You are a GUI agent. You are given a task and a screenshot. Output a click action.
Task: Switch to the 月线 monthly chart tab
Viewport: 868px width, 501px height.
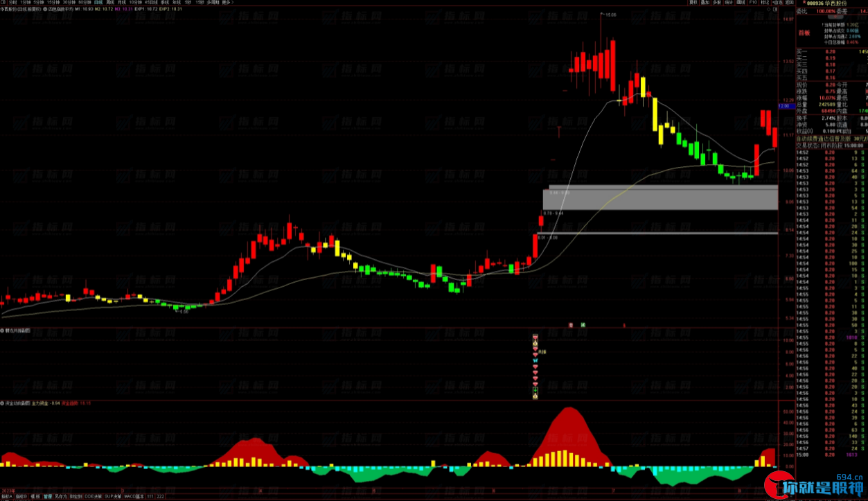point(122,3)
